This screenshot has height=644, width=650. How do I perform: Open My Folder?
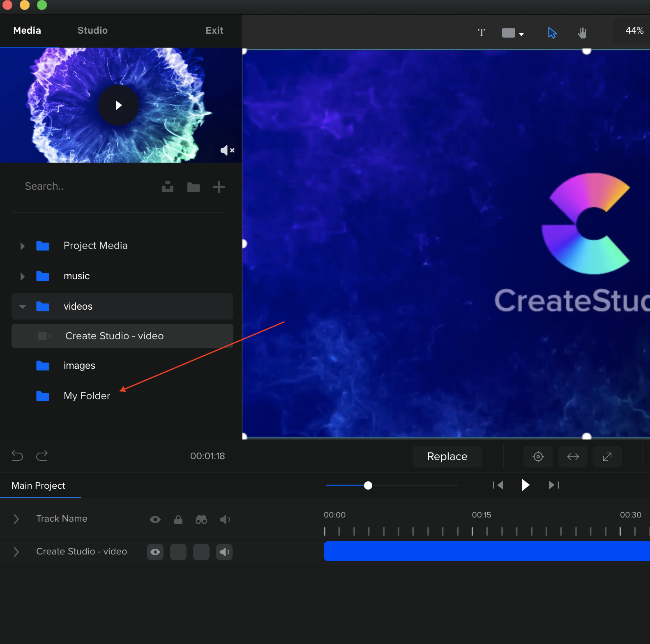(x=122, y=396)
